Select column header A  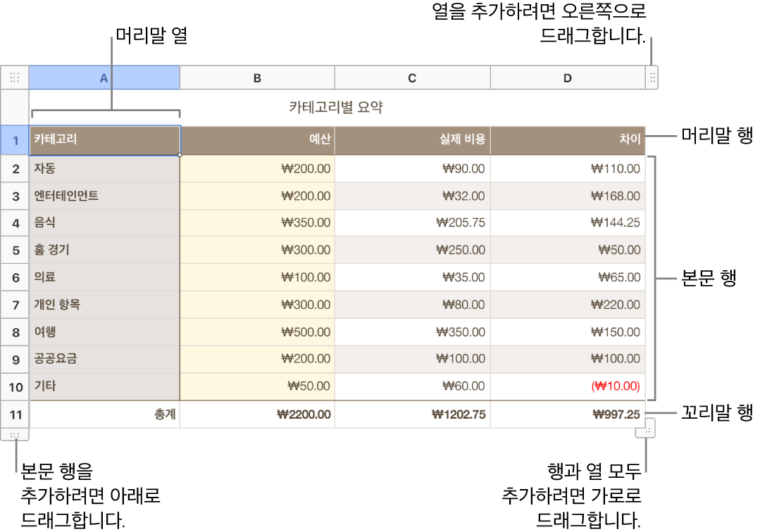coord(104,77)
